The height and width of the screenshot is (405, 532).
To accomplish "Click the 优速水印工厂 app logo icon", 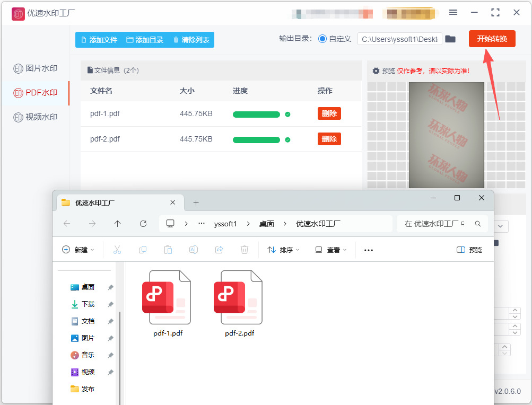I will point(18,14).
